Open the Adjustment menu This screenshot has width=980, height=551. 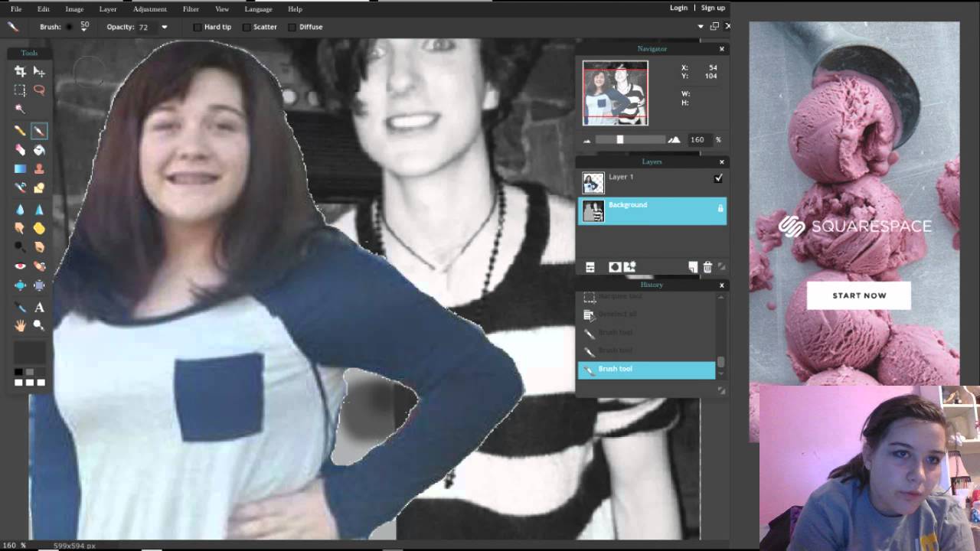pyautogui.click(x=149, y=9)
